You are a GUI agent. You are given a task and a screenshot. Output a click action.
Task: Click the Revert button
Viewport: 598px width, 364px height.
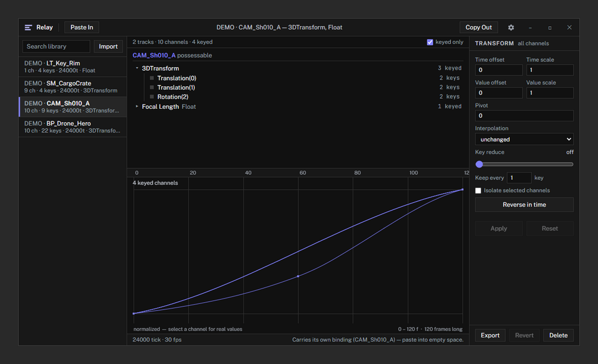[x=524, y=335]
